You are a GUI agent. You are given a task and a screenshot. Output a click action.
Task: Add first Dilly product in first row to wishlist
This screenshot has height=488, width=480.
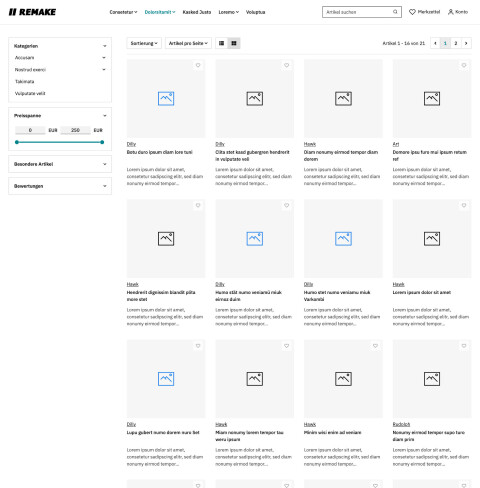(198, 65)
